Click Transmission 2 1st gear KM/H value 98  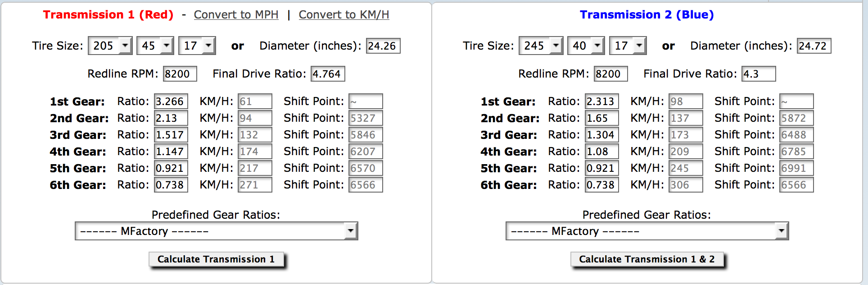[x=686, y=101]
